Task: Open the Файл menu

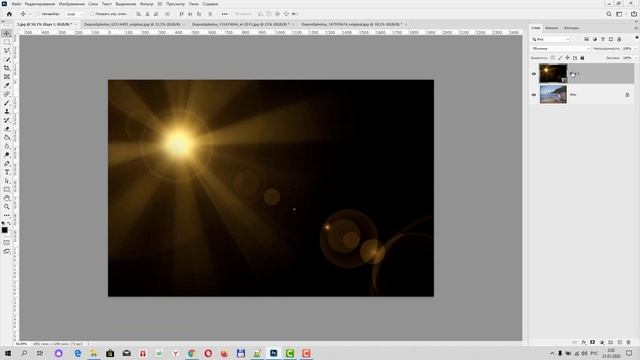Action: [16, 4]
